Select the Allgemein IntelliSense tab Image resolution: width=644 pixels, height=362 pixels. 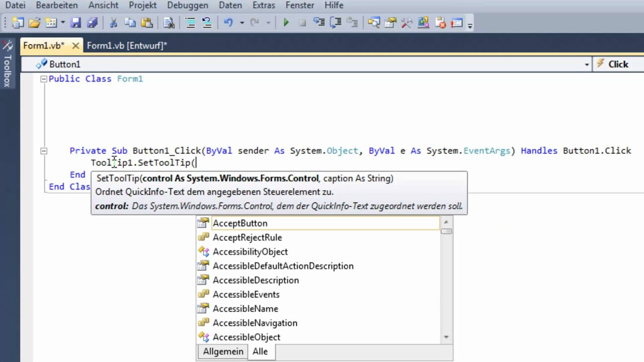[x=223, y=351]
